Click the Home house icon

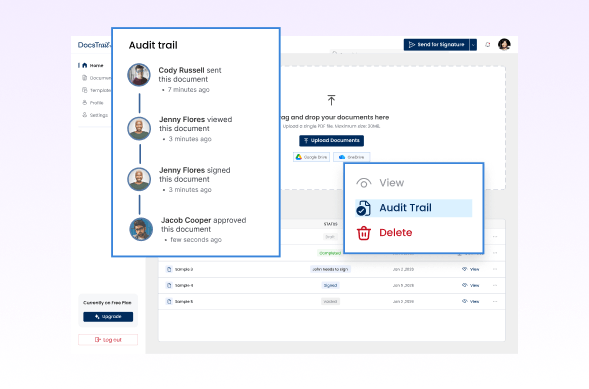coord(85,65)
